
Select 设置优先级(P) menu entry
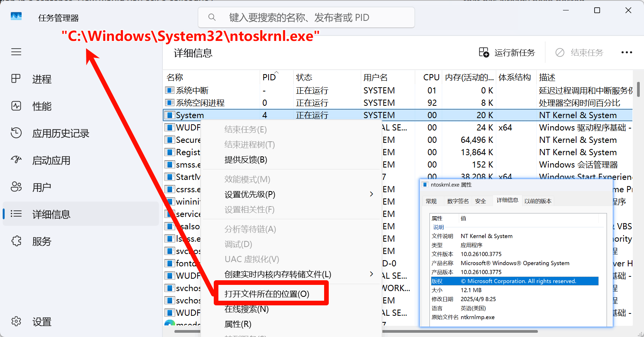pyautogui.click(x=250, y=194)
